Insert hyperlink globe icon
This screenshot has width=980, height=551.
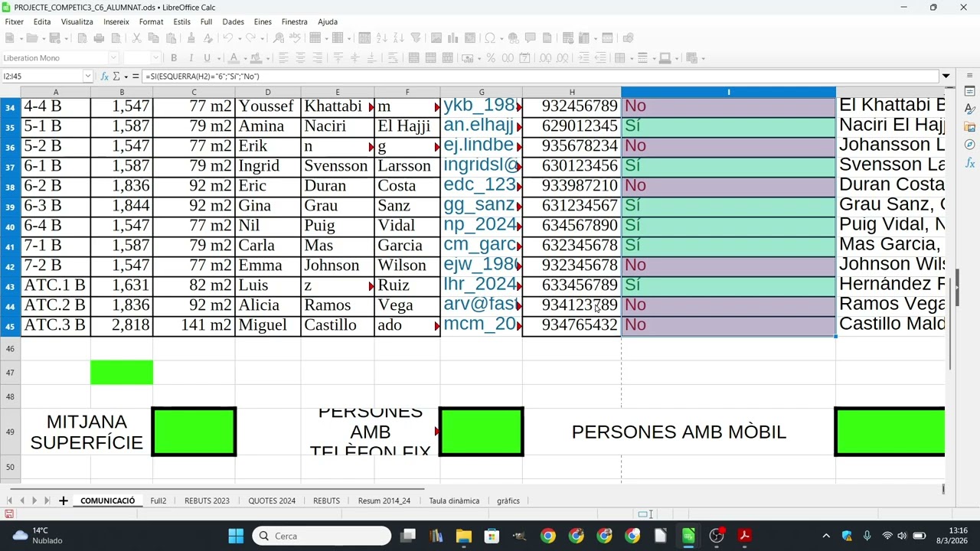[513, 37]
